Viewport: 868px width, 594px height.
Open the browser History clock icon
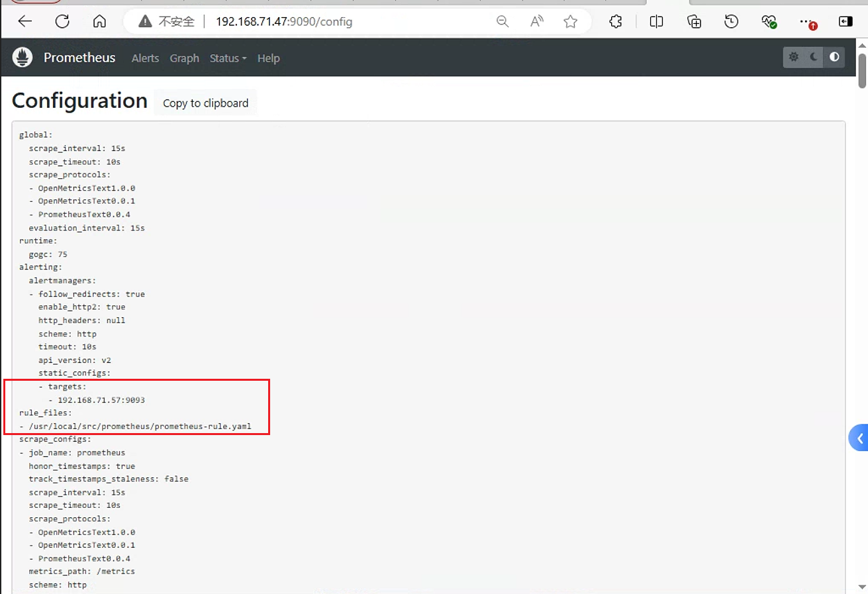click(731, 22)
